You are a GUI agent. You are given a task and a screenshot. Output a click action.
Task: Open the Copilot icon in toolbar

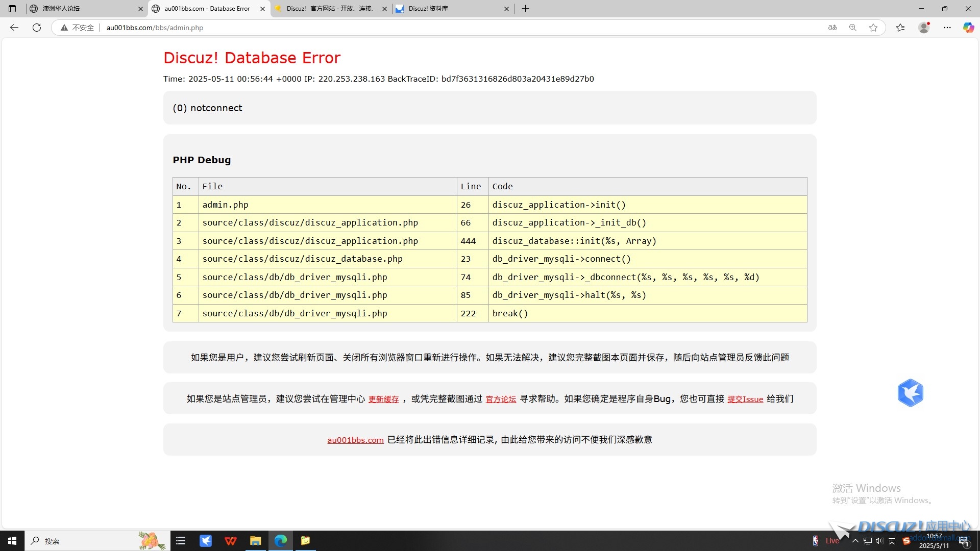click(x=968, y=28)
